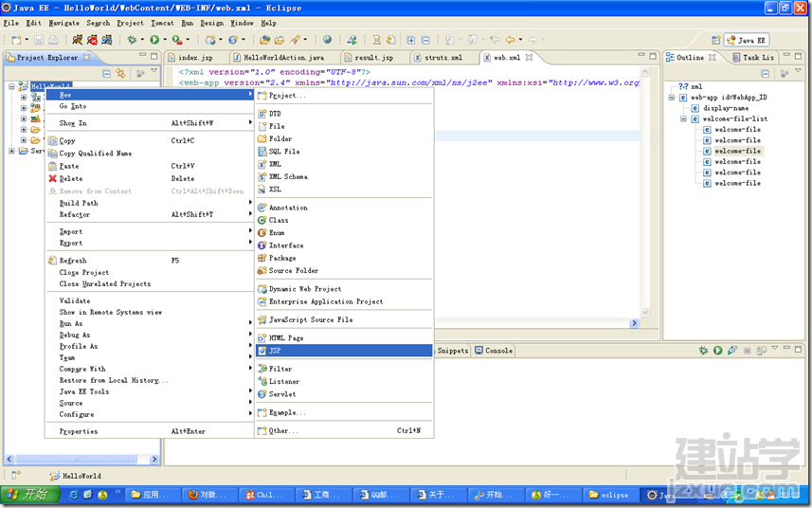Screen dimensions: 812x508
Task: Click the Open Web Browser globe icon
Action: [327, 40]
